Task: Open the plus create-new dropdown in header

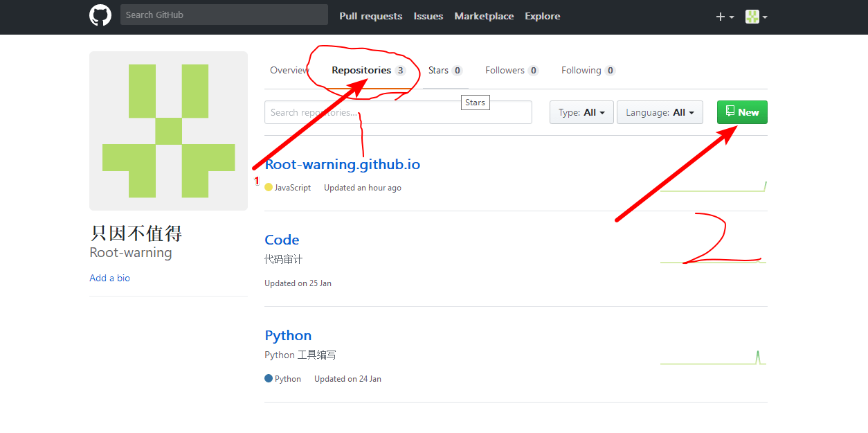Action: [x=725, y=17]
